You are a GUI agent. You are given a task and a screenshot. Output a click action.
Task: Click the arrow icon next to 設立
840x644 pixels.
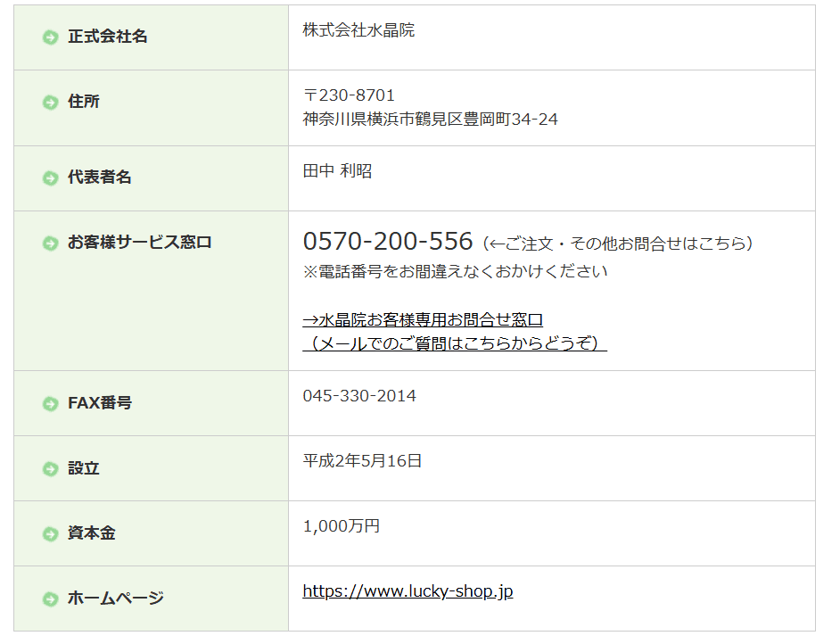[50, 469]
